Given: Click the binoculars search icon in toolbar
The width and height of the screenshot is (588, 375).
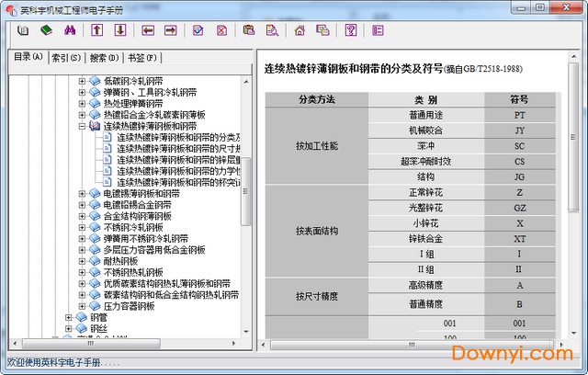Looking at the screenshot, I should [69, 30].
